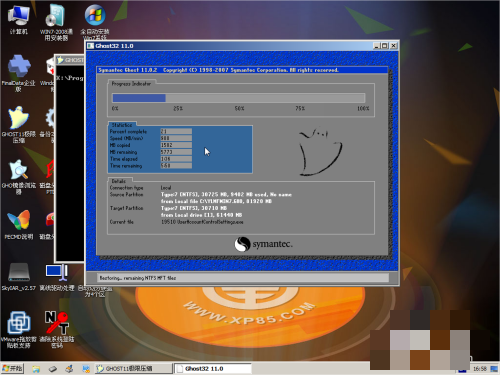Click the system tray clock

[480, 369]
